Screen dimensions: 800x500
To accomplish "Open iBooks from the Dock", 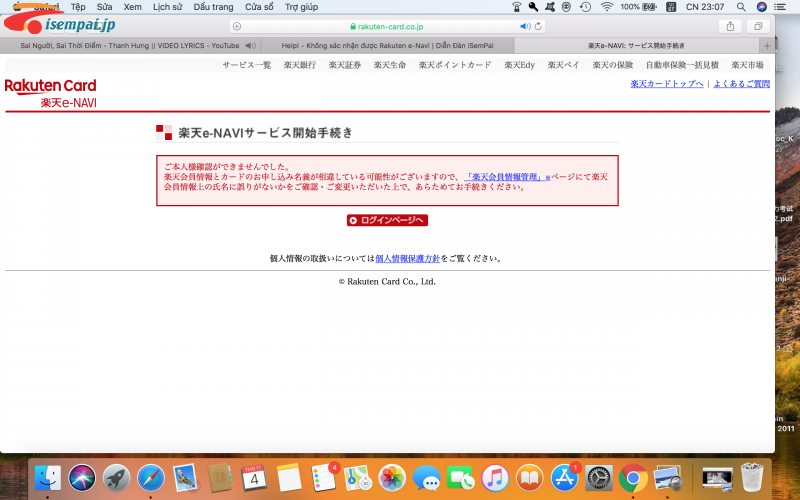I will [530, 478].
